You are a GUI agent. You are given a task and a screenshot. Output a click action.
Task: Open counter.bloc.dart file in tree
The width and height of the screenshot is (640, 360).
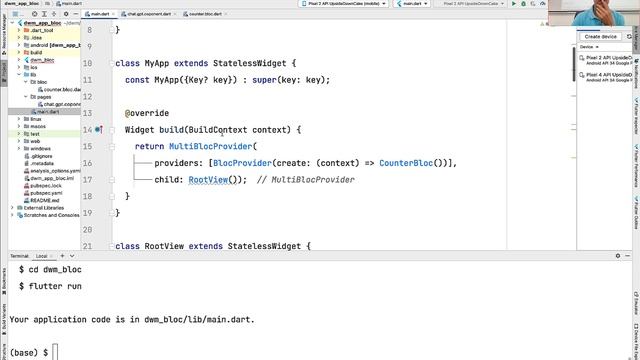[x=59, y=89]
